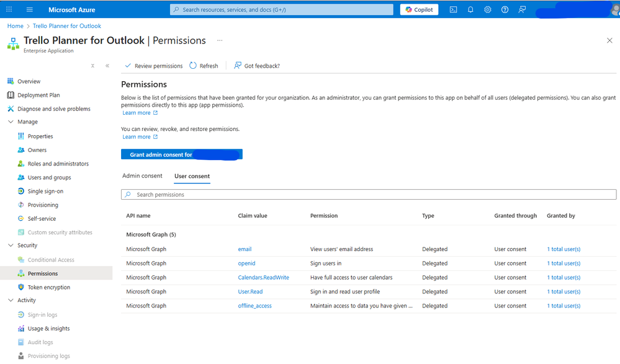Click the Claim value column header
Screen dimensions: 620x364
click(253, 216)
